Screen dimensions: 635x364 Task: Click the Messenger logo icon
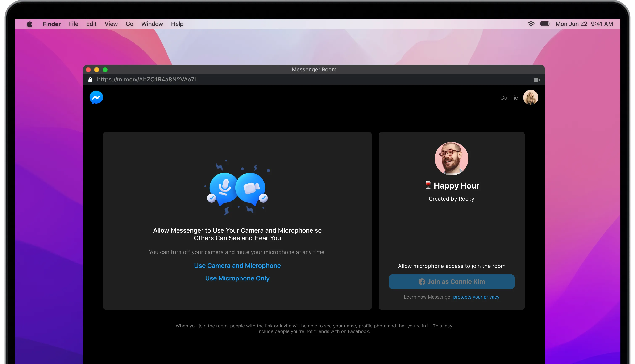coord(96,97)
